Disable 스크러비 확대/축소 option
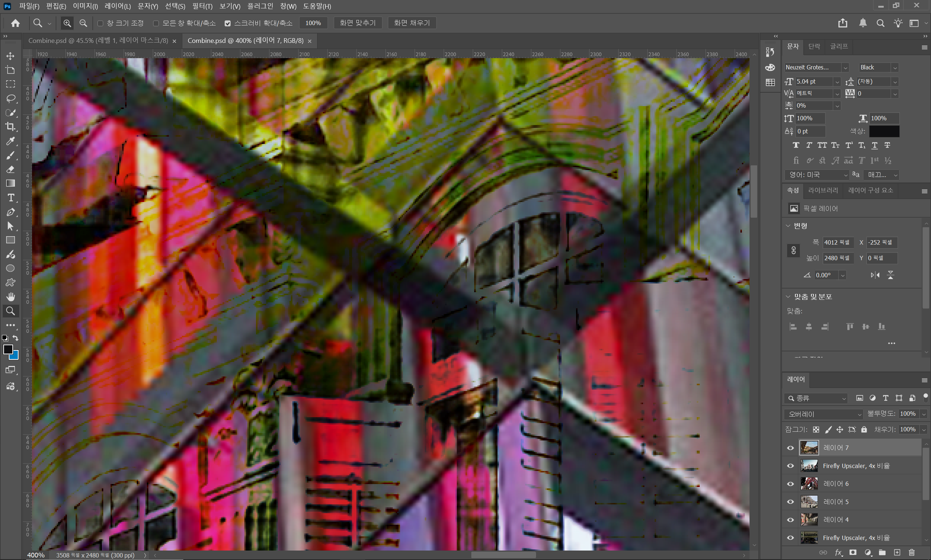Screen dimensions: 931x560 [x=227, y=23]
